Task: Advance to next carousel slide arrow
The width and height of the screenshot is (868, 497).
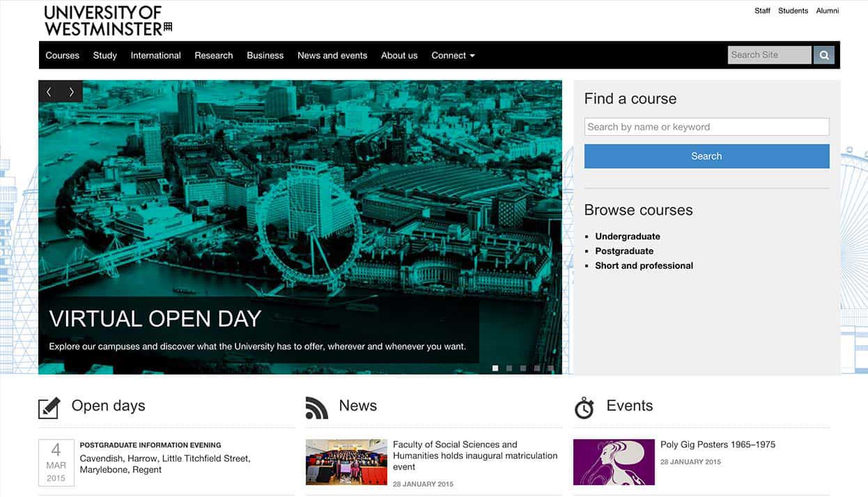Action: (71, 92)
